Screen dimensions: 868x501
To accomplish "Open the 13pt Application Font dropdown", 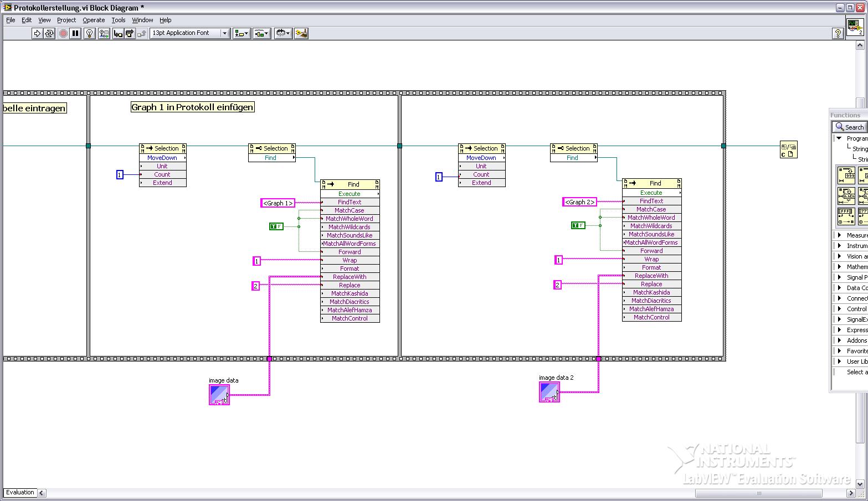I will 189,33.
